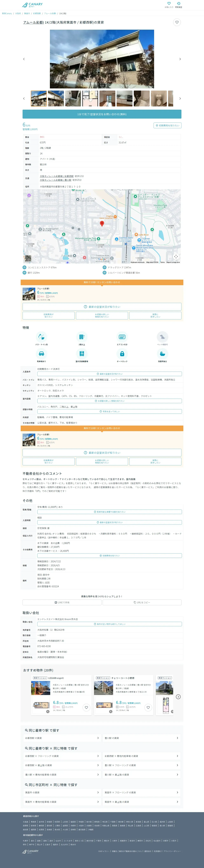Screen dimensions: 204x868
Task: Go to the 大阪府 breadcrumb
Action: [18, 14]
